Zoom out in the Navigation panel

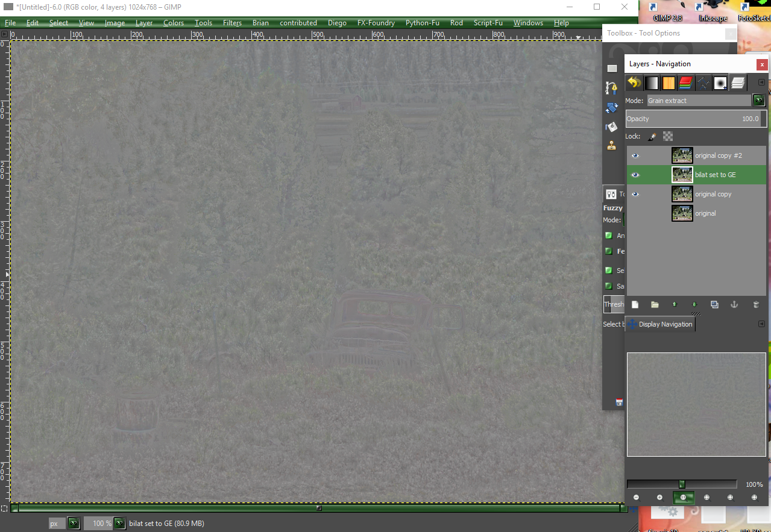click(x=637, y=498)
